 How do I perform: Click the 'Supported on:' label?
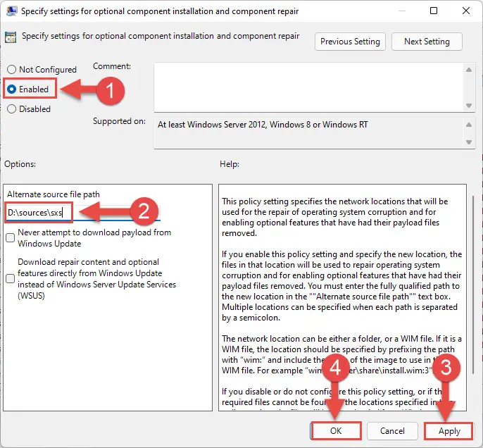[119, 121]
